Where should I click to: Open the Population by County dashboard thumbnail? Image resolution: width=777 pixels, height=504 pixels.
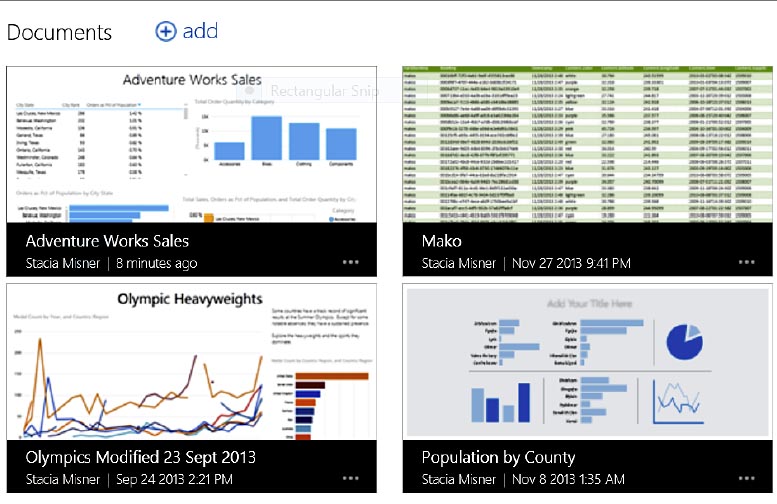[x=587, y=362]
